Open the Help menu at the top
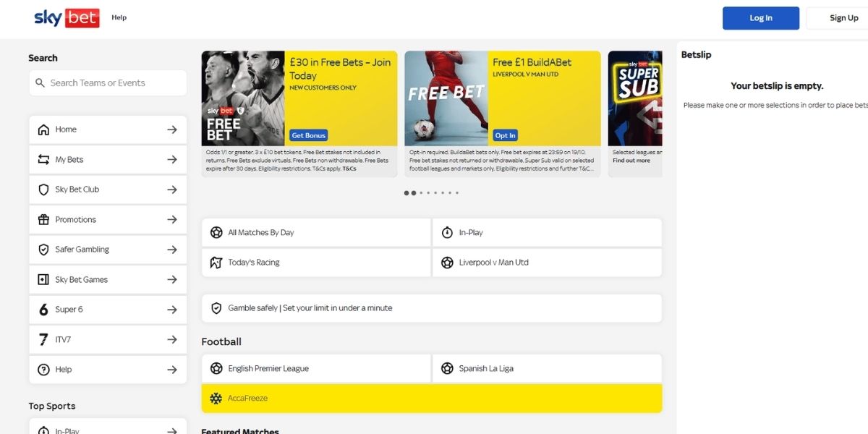Screen dimensions: 868x434 pyautogui.click(x=119, y=17)
